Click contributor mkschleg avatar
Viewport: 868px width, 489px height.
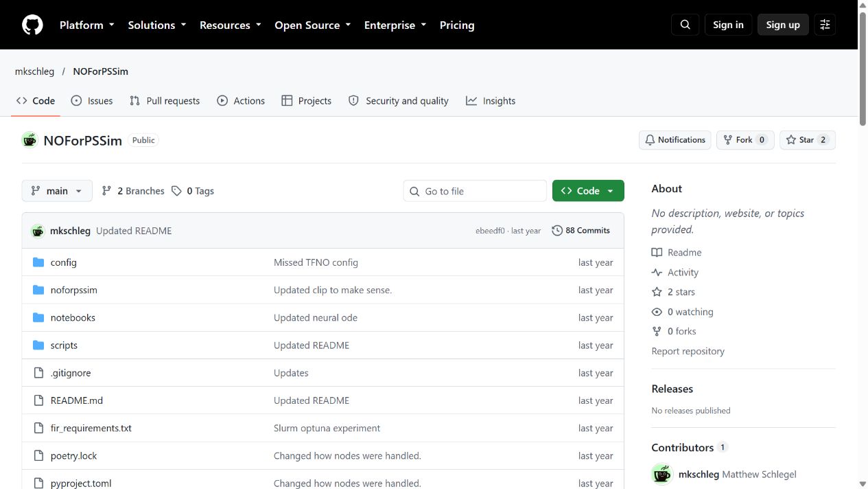pos(662,474)
